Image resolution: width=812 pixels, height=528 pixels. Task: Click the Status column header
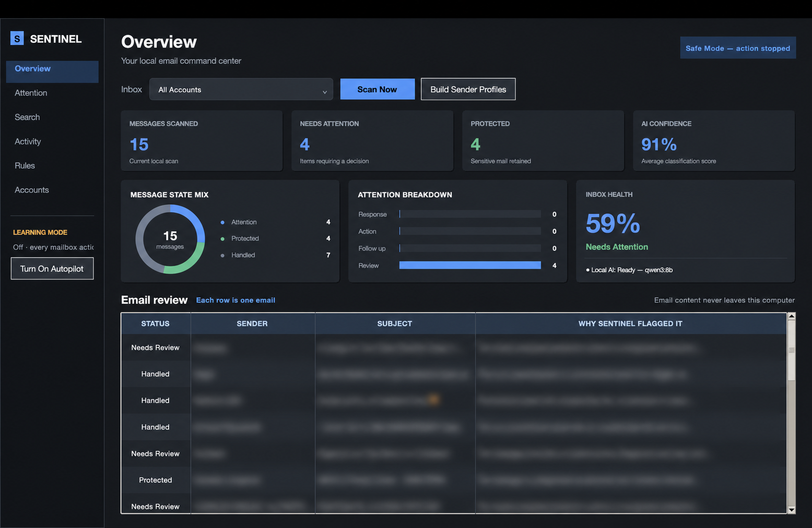point(156,323)
